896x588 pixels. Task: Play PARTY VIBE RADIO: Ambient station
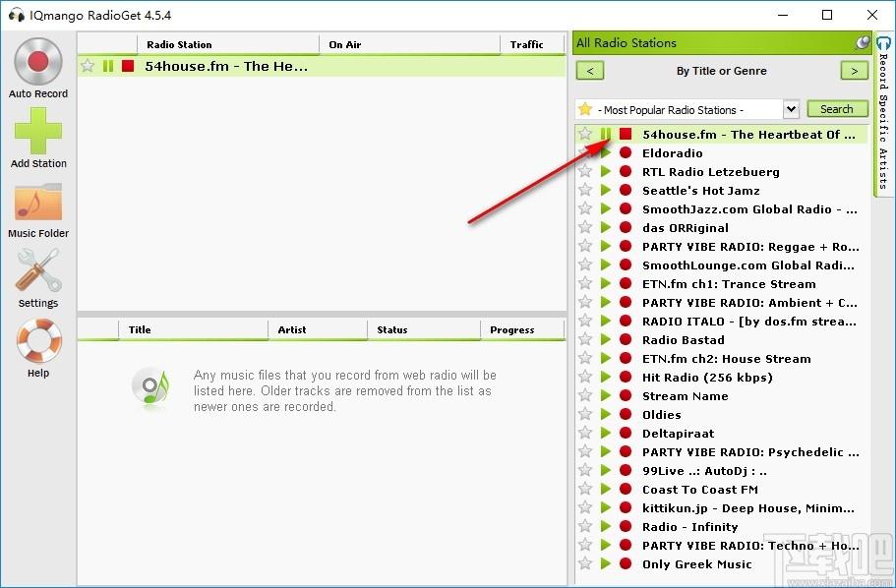click(x=606, y=302)
